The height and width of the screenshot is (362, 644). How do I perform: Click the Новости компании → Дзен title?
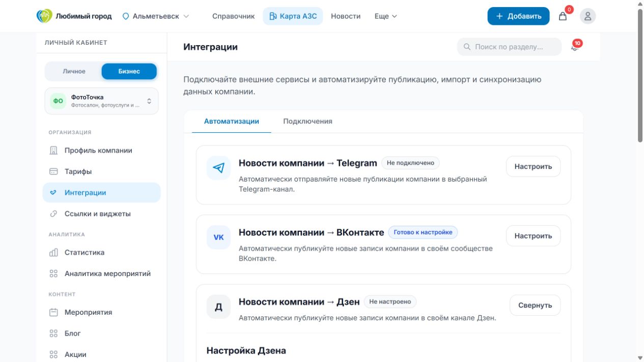tap(299, 302)
